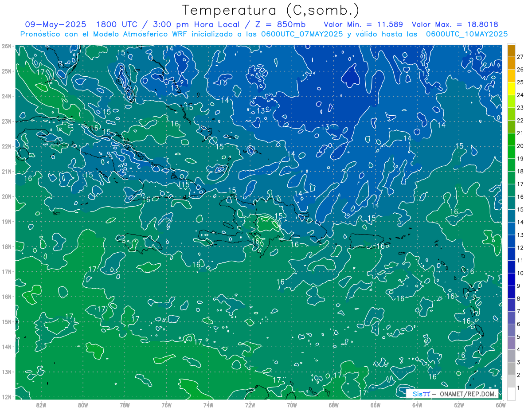532x411 pixels.
Task: Click the colorbar scale label "10"
Action: [520, 273]
